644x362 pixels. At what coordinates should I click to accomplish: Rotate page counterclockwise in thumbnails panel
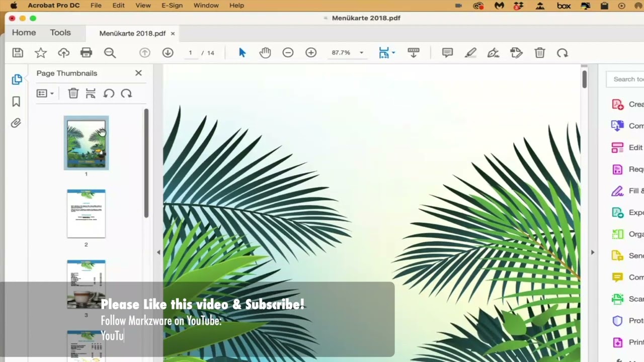109,94
